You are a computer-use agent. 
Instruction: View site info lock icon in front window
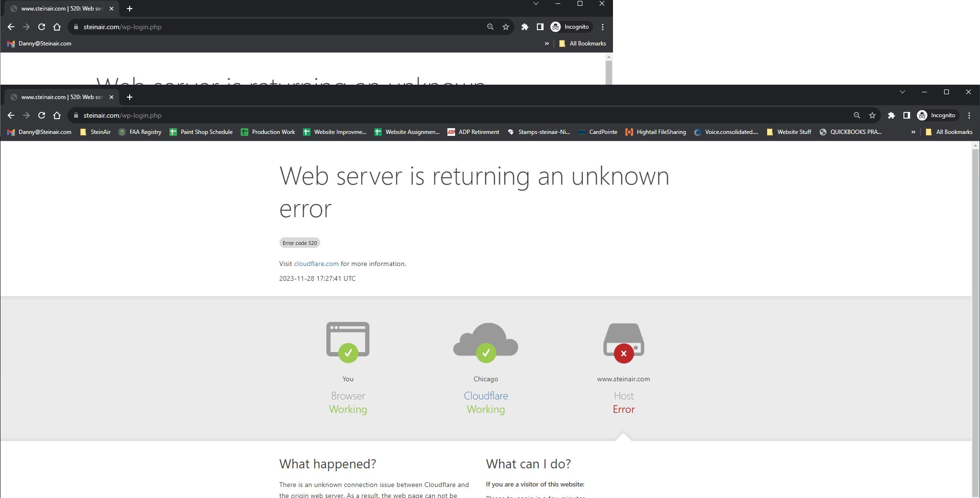(76, 115)
